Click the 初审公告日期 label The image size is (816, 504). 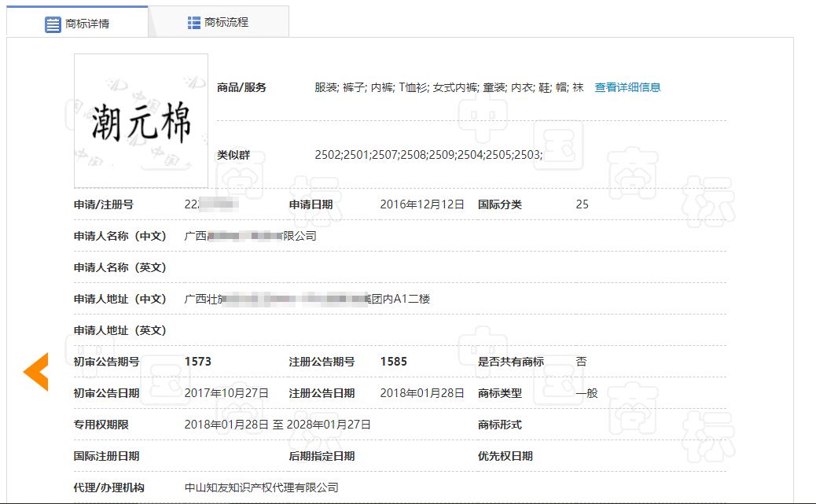coord(106,393)
